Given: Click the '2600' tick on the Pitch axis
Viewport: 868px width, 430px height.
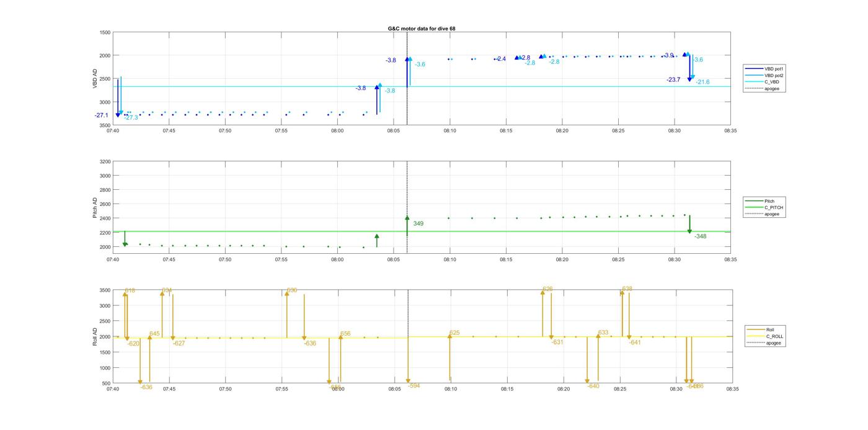Looking at the screenshot, I should (x=105, y=204).
